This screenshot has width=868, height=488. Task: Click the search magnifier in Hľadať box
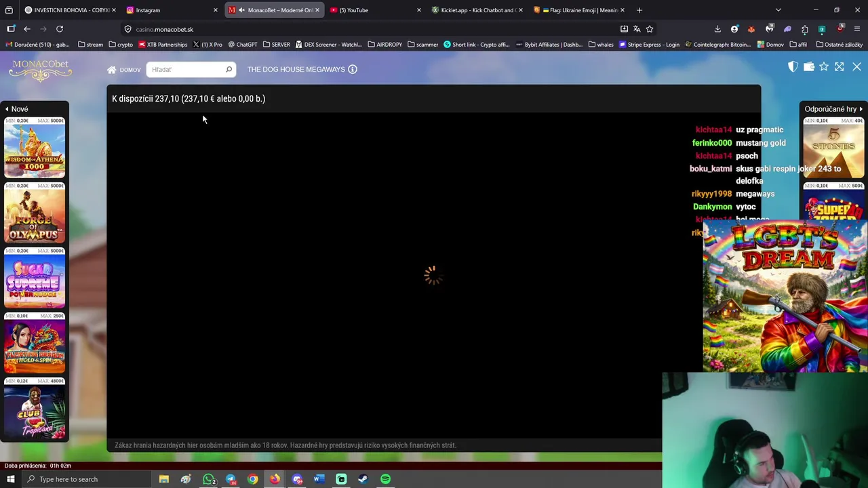click(x=229, y=69)
